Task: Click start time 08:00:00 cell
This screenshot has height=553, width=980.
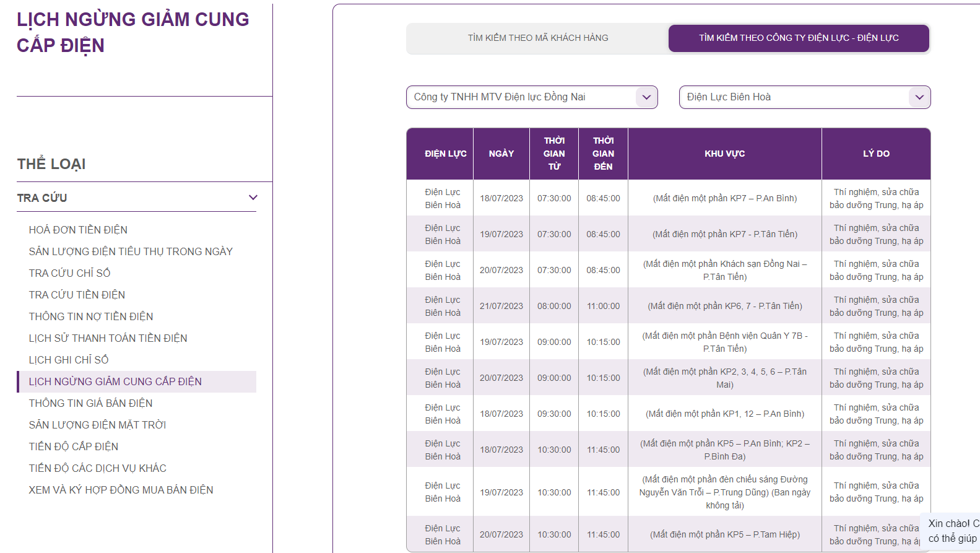Action: tap(554, 306)
